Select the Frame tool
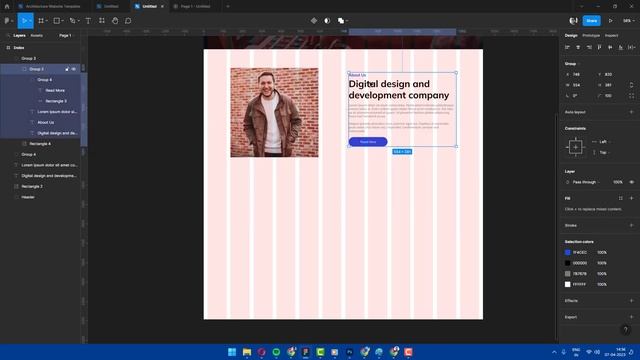Image resolution: width=640 pixels, height=360 pixels. pyautogui.click(x=41, y=20)
